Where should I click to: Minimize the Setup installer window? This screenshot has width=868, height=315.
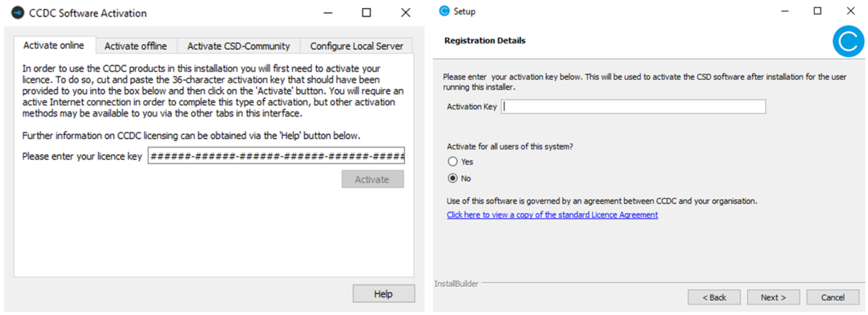coord(785,11)
